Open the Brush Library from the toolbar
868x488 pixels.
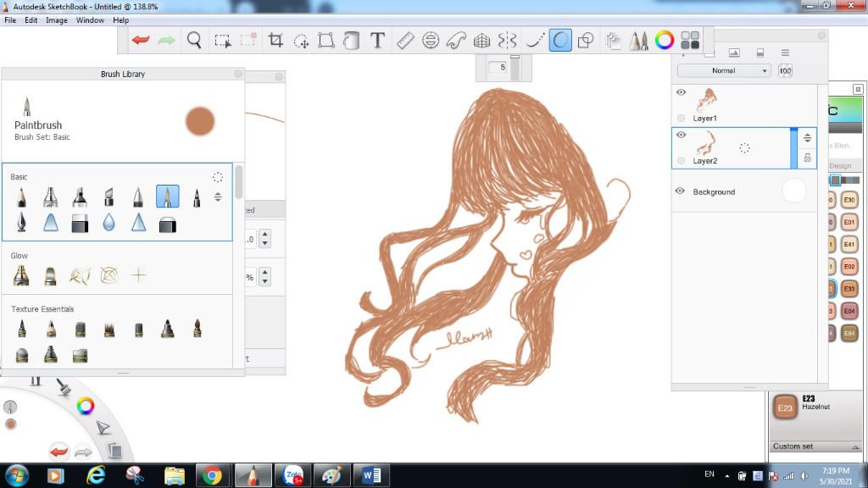[639, 41]
